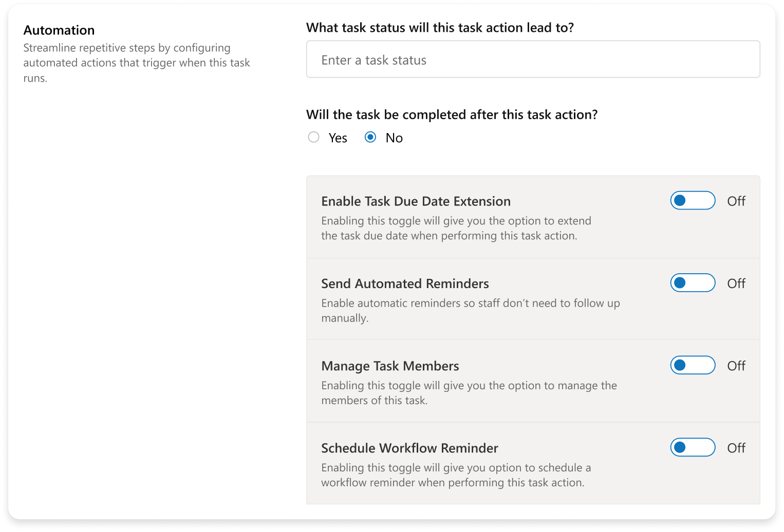Click the Streamline repetitive steps description text
The width and height of the screenshot is (784, 532).
point(137,63)
